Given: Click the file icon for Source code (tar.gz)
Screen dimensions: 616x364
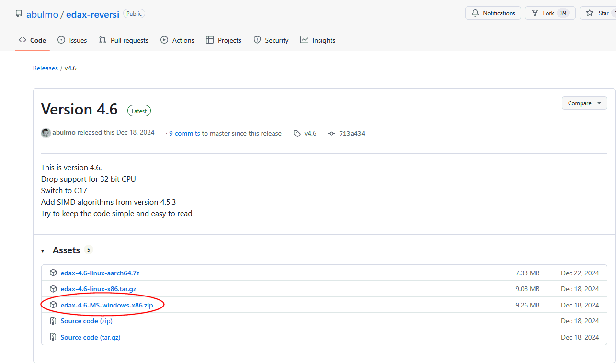Looking at the screenshot, I should (x=53, y=337).
